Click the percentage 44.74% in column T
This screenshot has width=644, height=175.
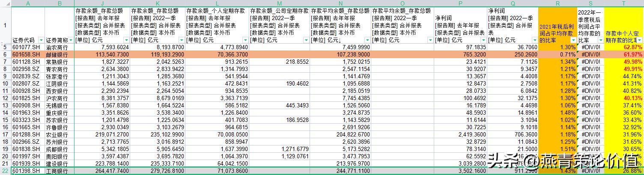coord(624,77)
